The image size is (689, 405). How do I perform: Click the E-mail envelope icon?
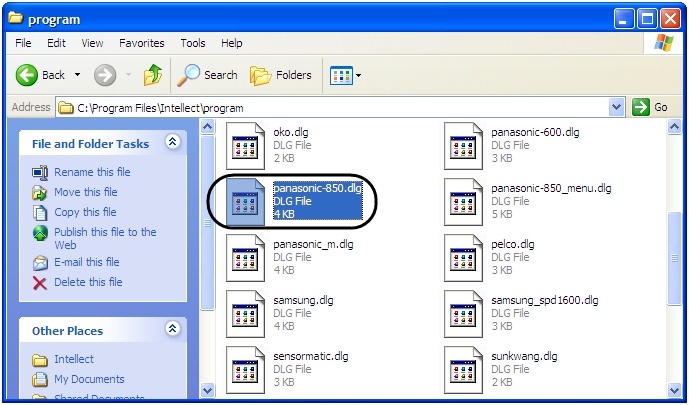[40, 263]
